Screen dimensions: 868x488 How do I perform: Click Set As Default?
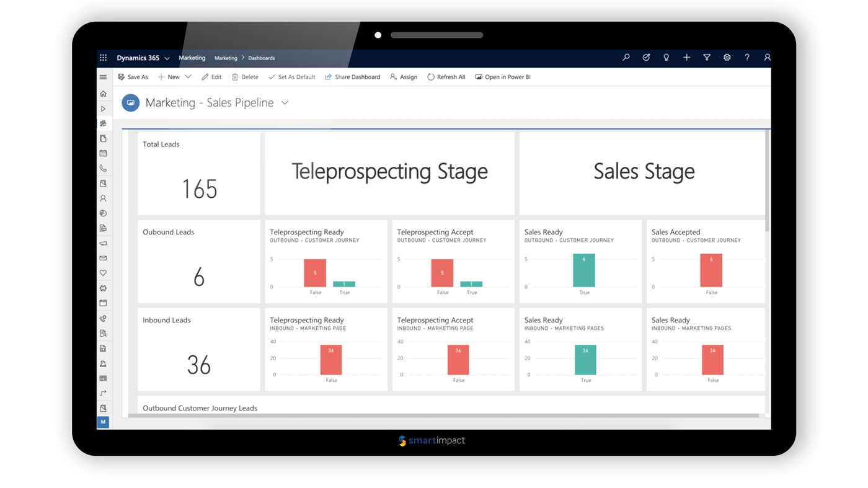click(291, 77)
